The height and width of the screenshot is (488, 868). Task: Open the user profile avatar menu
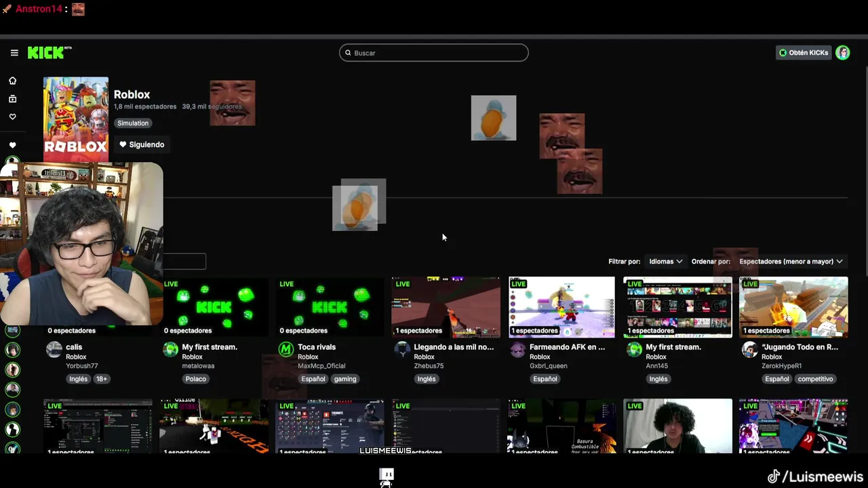coord(843,53)
